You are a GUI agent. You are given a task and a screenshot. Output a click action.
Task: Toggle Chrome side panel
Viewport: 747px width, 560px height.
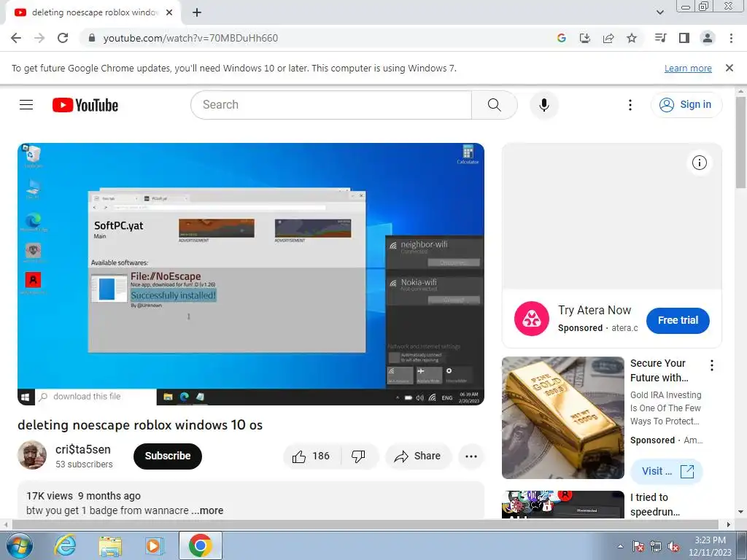point(684,38)
